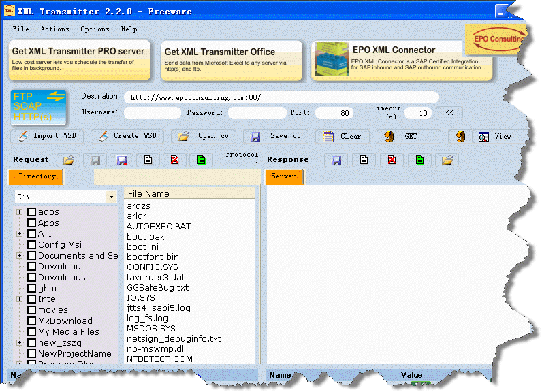The image size is (542, 392).
Task: Enable the movies folder checkbox
Action: pyautogui.click(x=31, y=310)
